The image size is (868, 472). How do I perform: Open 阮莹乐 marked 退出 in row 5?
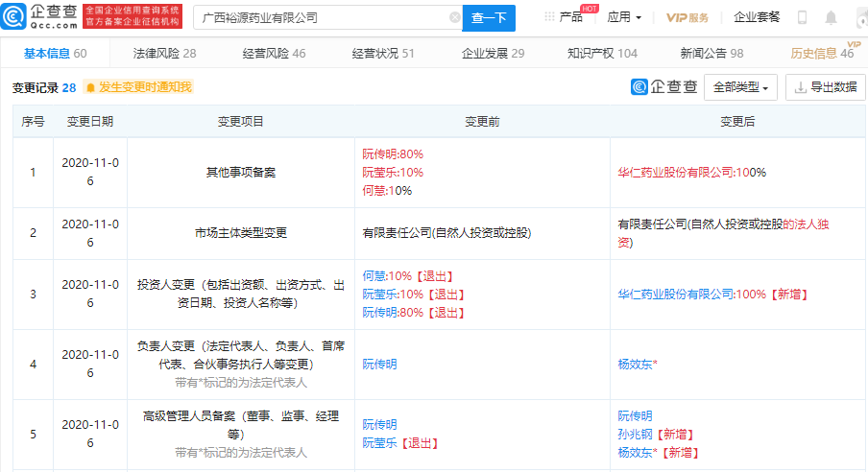[x=379, y=442]
